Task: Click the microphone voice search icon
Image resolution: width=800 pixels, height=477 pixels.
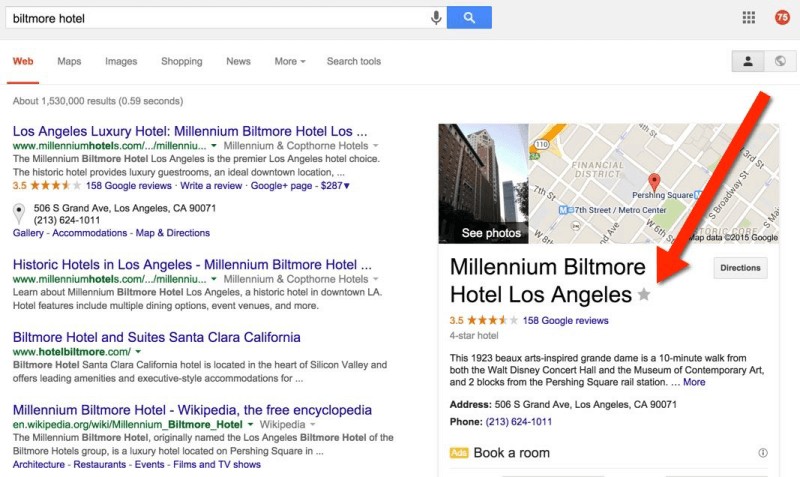Action: (x=436, y=18)
